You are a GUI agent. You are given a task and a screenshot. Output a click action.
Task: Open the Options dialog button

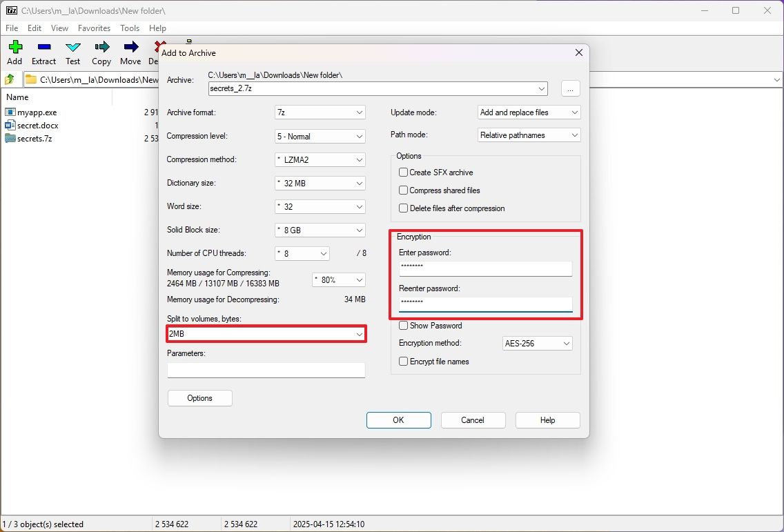(x=199, y=397)
